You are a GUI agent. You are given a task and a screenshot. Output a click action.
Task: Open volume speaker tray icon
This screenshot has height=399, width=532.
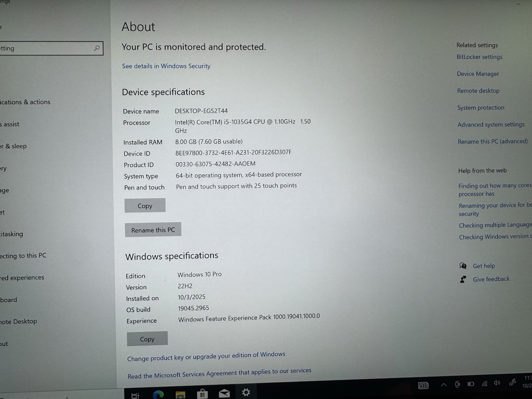pyautogui.click(x=497, y=383)
